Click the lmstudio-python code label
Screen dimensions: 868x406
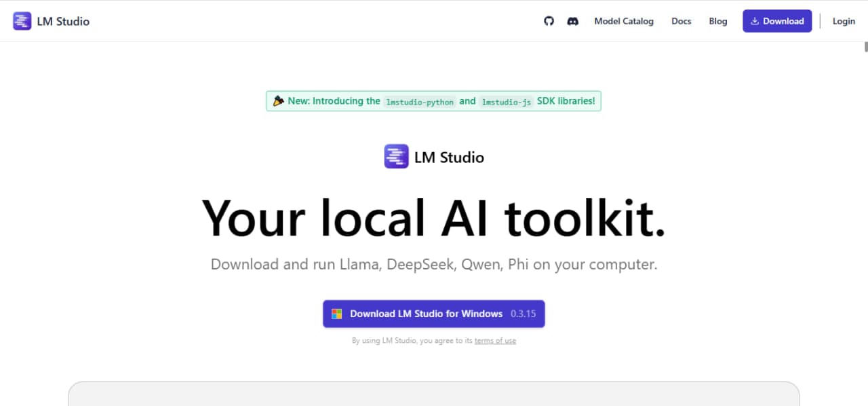coord(419,102)
